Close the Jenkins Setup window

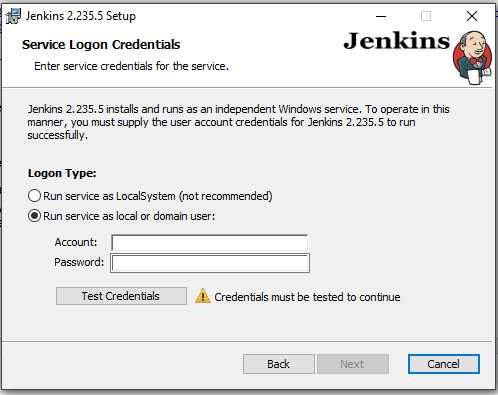(472, 16)
